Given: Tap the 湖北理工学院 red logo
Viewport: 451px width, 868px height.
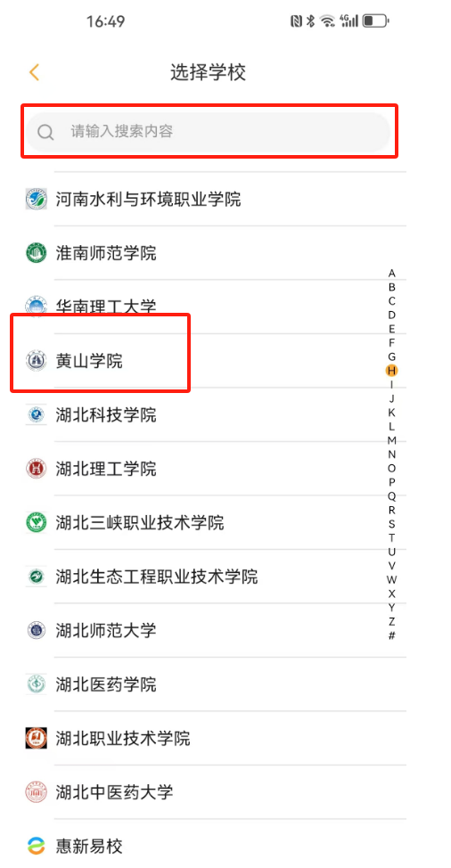Looking at the screenshot, I should [x=37, y=469].
